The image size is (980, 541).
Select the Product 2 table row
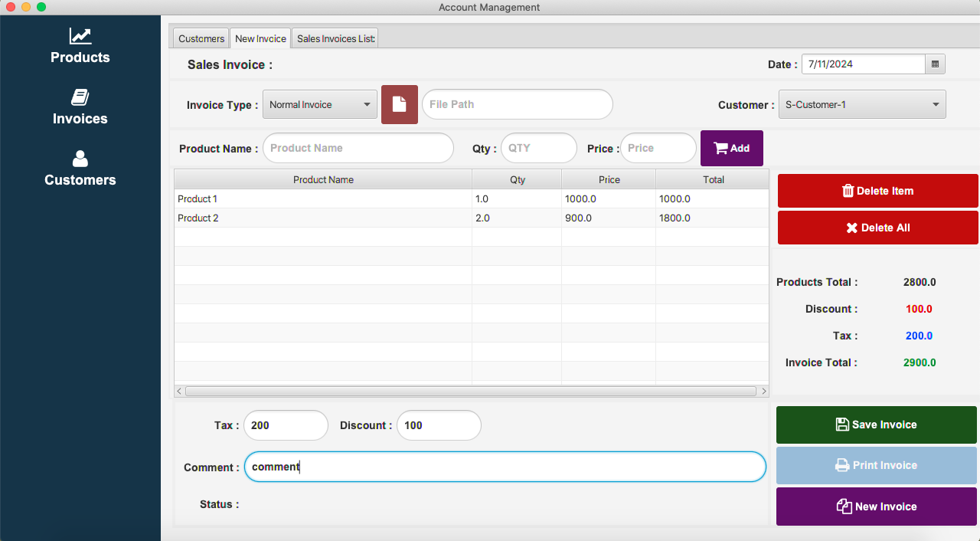[x=472, y=218]
